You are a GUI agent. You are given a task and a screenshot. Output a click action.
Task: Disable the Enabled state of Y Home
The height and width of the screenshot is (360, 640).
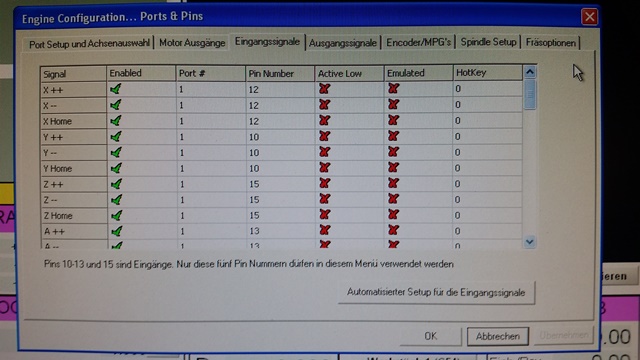(116, 168)
